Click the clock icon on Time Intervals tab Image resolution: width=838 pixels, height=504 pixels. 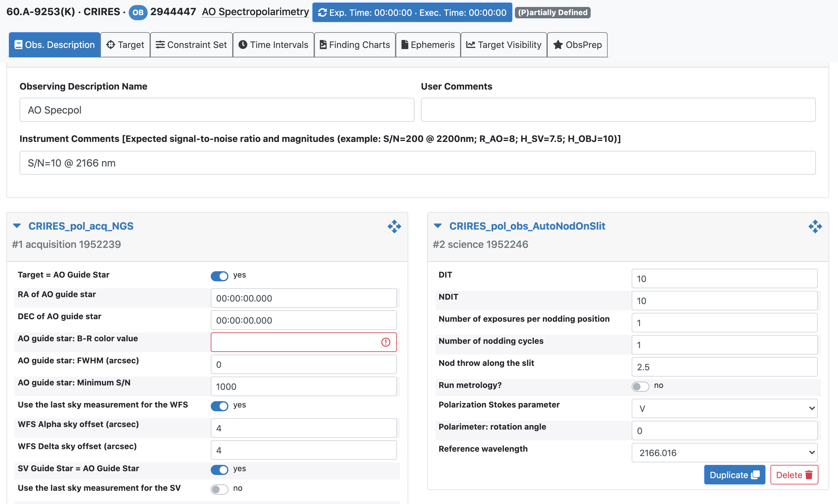tap(243, 44)
